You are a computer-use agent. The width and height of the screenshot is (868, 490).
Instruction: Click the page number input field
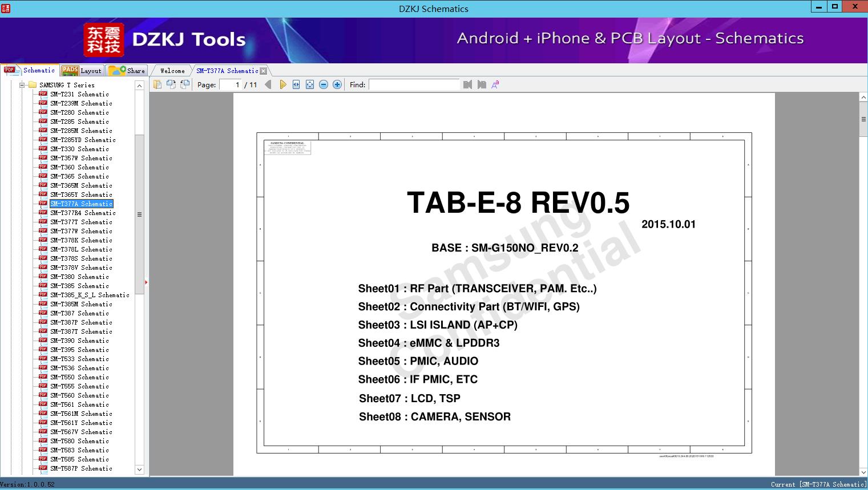pos(229,84)
